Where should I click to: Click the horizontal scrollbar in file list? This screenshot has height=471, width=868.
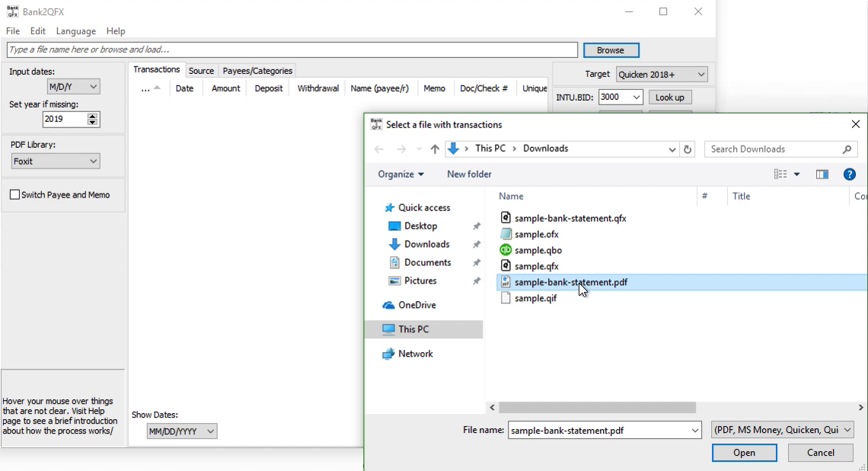[x=597, y=407]
